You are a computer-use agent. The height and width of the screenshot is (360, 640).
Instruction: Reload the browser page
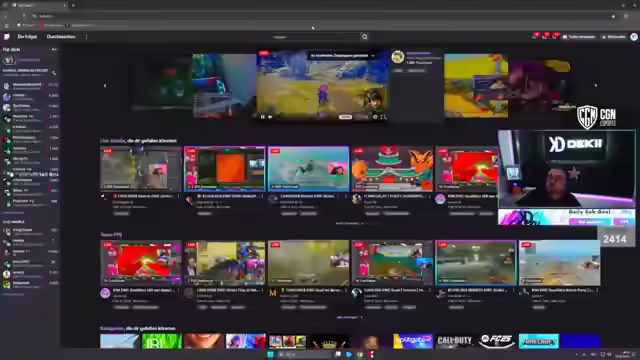tap(24, 16)
